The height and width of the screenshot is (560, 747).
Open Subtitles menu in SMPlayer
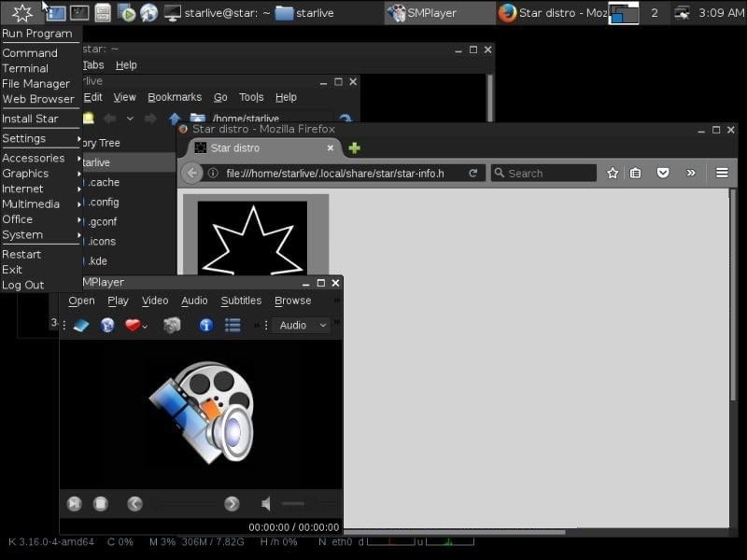[241, 301]
